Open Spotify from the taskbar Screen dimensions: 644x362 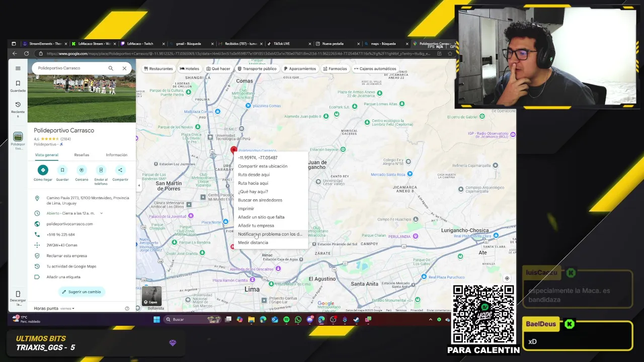286,319
